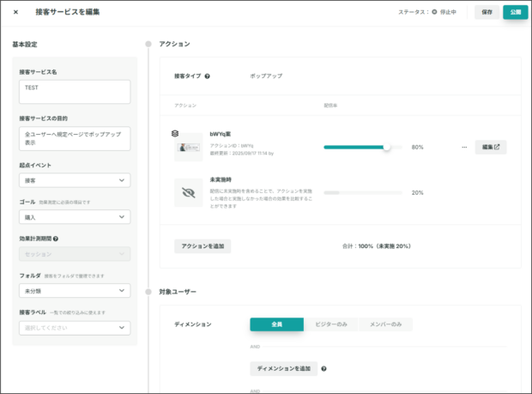Click the 停止中 status icon
Screen dimensions: 532x394
434,12
